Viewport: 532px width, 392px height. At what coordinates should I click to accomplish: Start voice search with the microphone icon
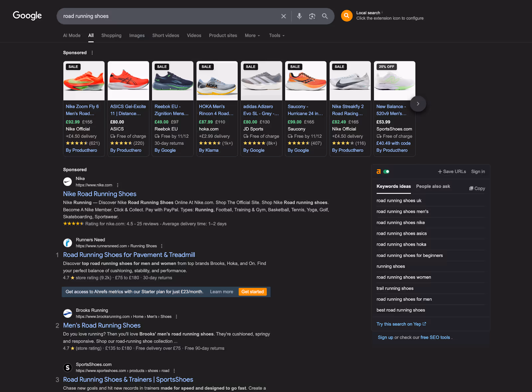pos(299,16)
